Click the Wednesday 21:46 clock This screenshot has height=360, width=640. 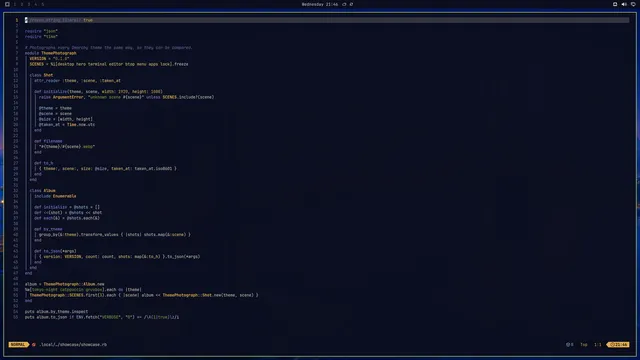point(320,4)
